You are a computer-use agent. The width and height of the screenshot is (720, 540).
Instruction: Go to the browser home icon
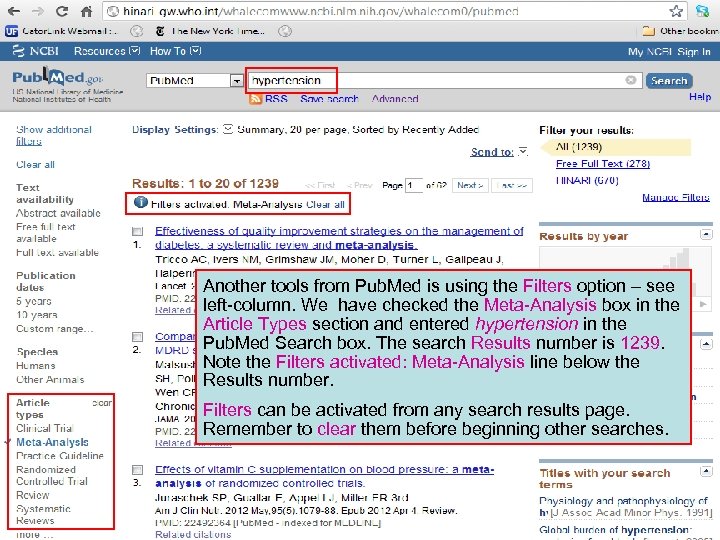click(86, 11)
